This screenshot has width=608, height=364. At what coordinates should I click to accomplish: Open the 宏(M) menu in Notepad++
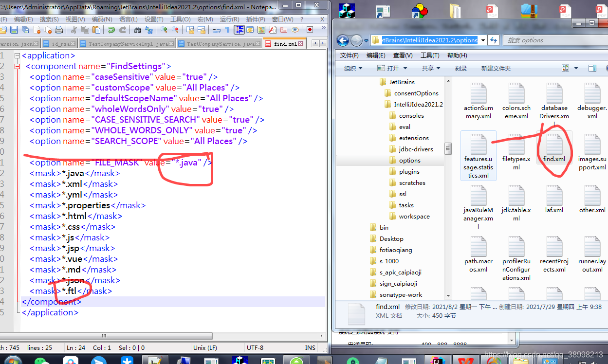pyautogui.click(x=205, y=19)
